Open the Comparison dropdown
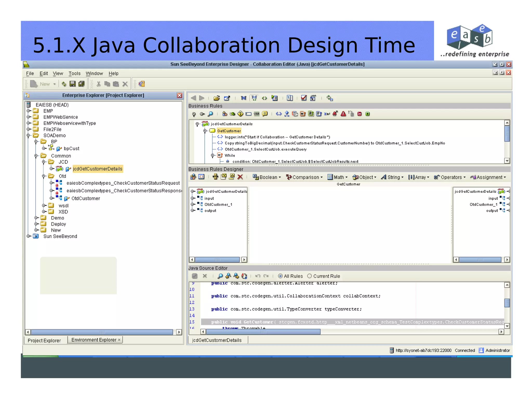This screenshot has width=532, height=399. [x=304, y=177]
